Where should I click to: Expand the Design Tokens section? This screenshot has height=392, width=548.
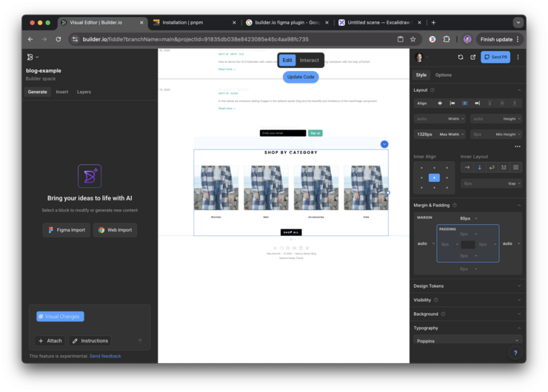467,286
